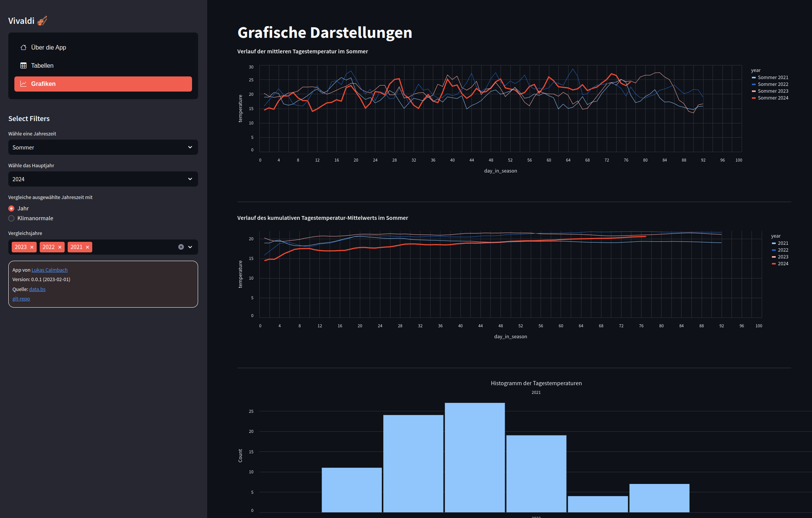The image size is (812, 518).
Task: Remove the 2023 tag from Vergleichsjahre
Action: pos(32,247)
